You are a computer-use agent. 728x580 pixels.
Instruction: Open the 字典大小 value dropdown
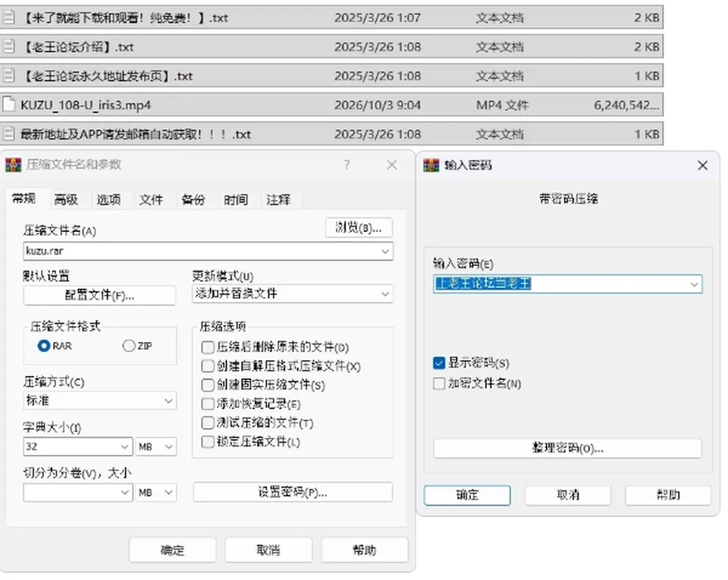pyautogui.click(x=124, y=447)
